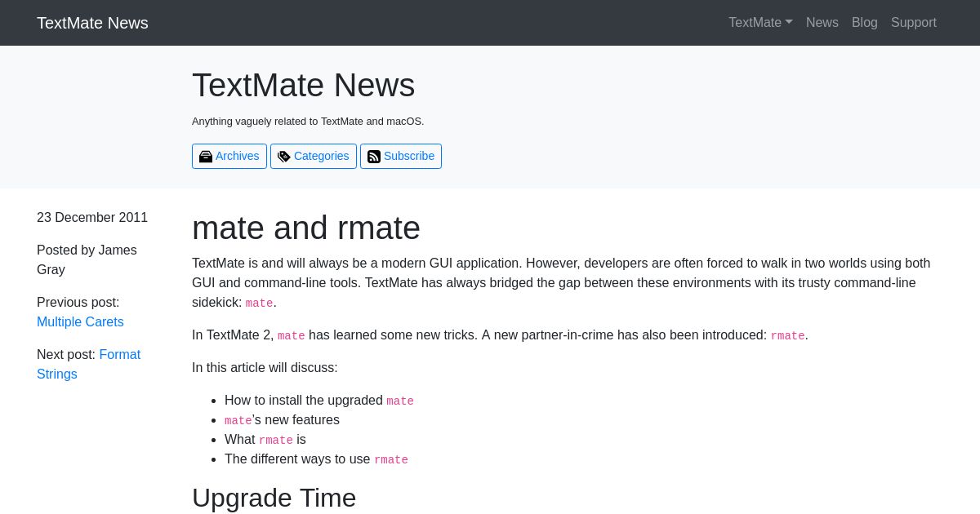
Task: Open the TextMate dropdown menu in navbar
Action: pyautogui.click(x=760, y=23)
